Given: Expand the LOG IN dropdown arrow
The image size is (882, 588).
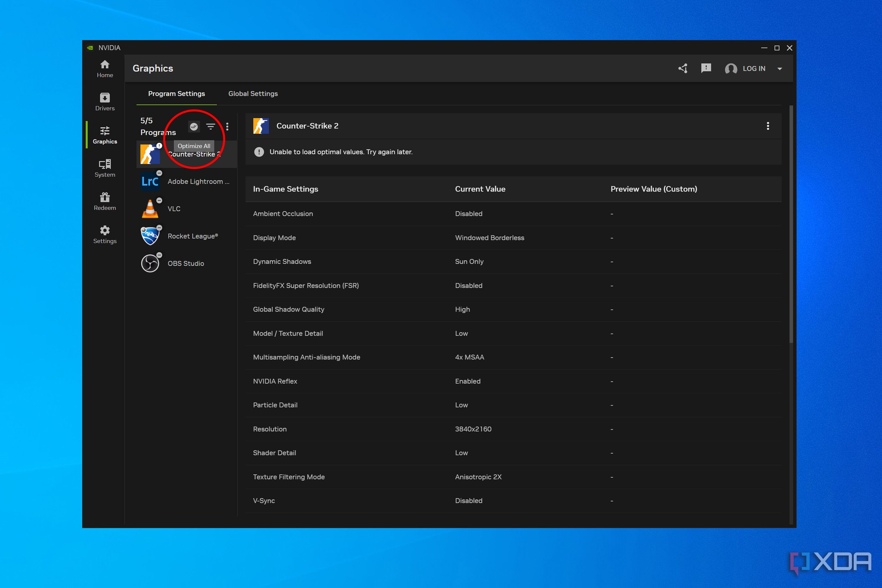Looking at the screenshot, I should [x=780, y=69].
